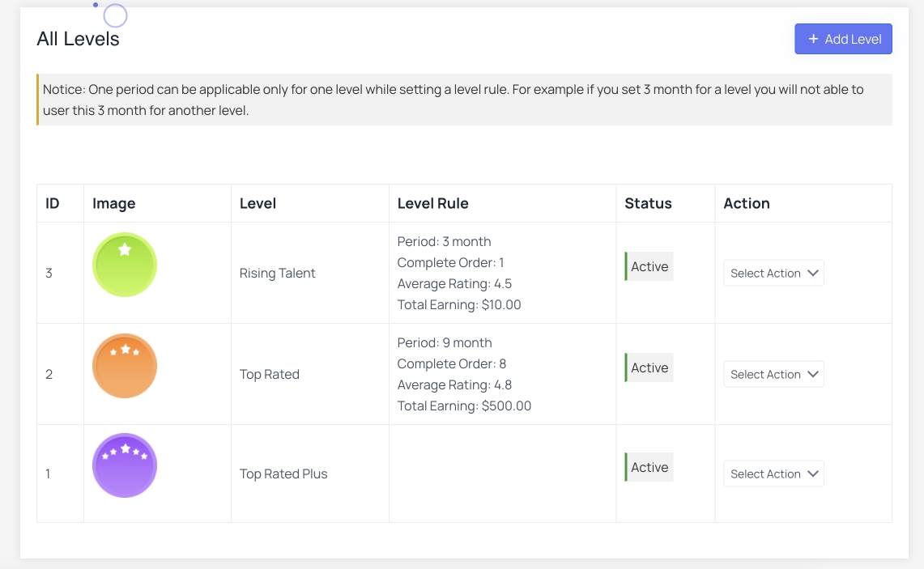The height and width of the screenshot is (569, 924).
Task: Toggle the Active status for Rising Talent
Action: coord(649,266)
